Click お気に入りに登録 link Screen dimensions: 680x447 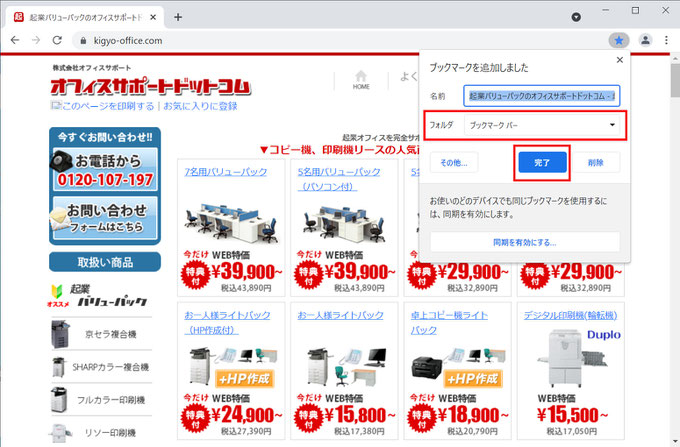(x=200, y=106)
